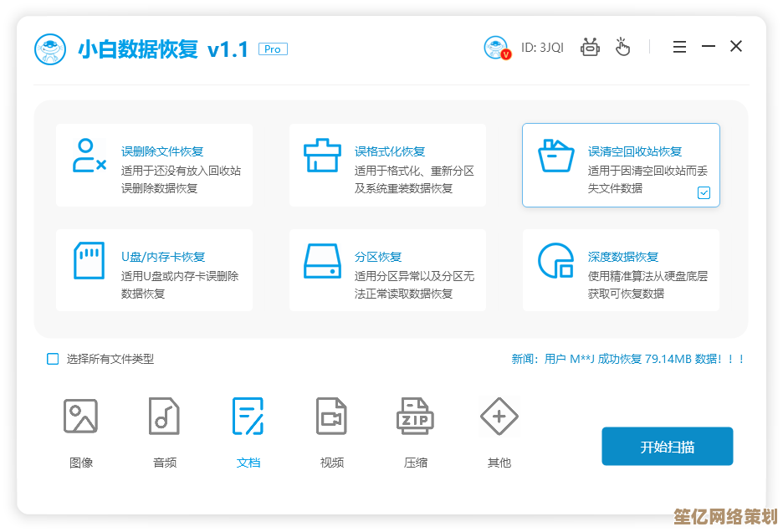Choose accidentally deleted file recovery mode
783x532 pixels.
(154, 165)
